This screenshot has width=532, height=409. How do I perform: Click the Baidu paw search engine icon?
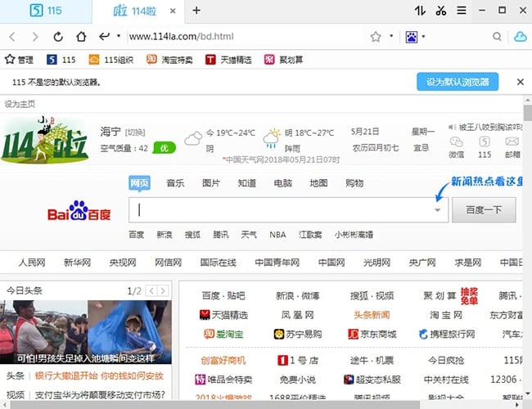[x=411, y=37]
